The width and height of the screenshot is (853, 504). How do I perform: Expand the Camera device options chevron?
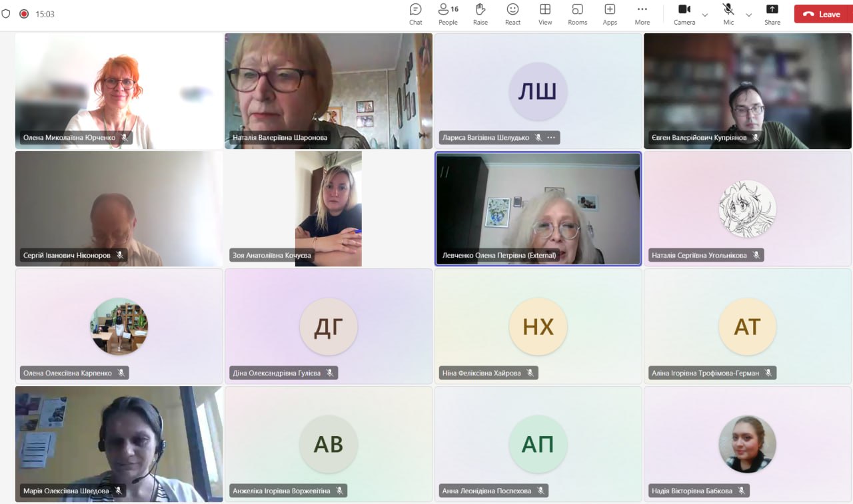tap(705, 15)
